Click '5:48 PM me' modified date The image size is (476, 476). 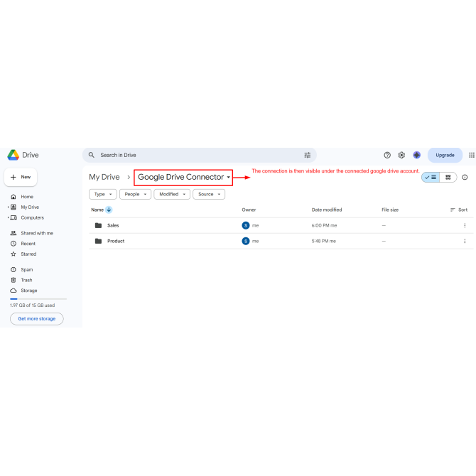(323, 241)
